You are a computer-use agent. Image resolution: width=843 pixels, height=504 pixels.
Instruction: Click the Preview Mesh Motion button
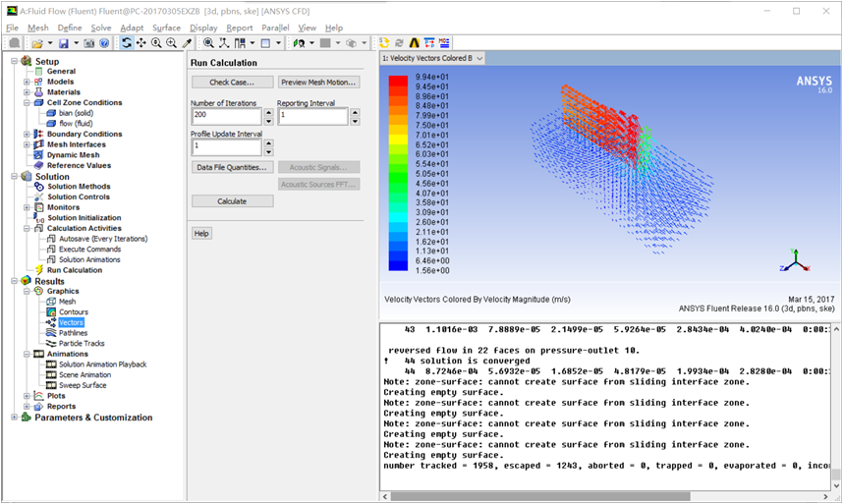click(x=318, y=83)
